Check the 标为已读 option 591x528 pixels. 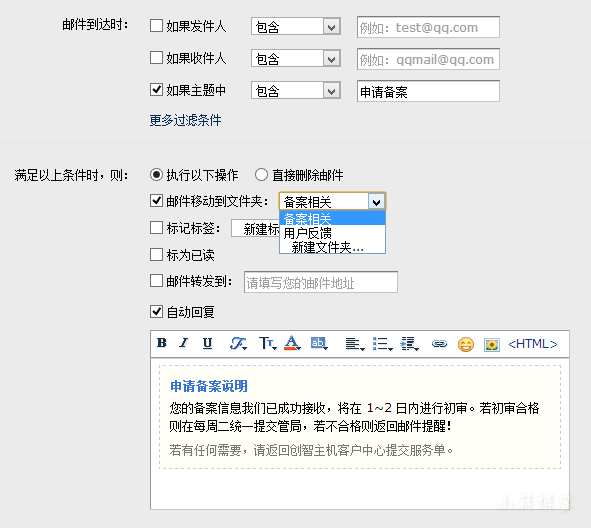[x=156, y=255]
